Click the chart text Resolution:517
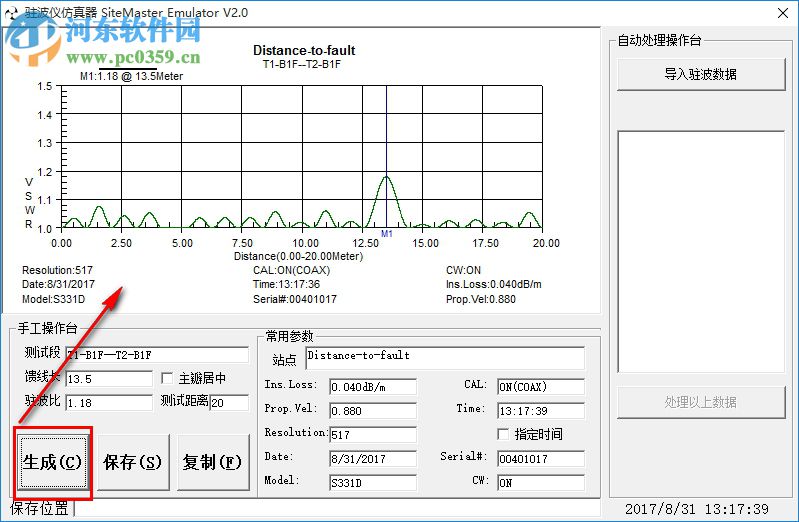Viewport: 799px width, 522px height. (x=57, y=270)
